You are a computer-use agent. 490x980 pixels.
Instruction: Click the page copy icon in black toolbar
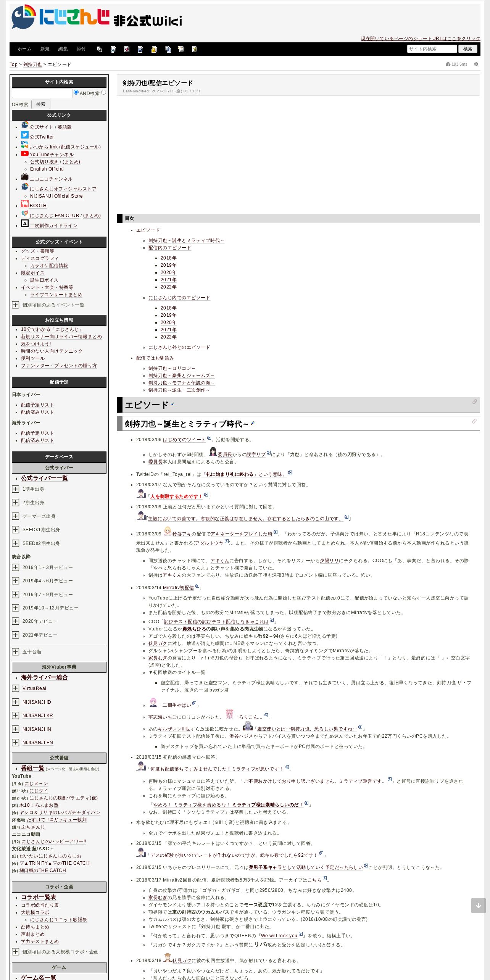(x=100, y=49)
